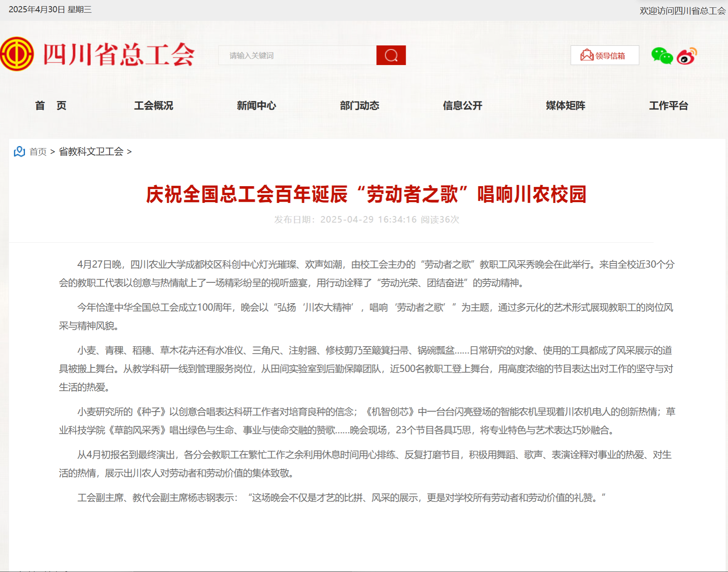This screenshot has width=728, height=572.
Task: Select the 信息公开 navigation item
Action: coord(463,106)
